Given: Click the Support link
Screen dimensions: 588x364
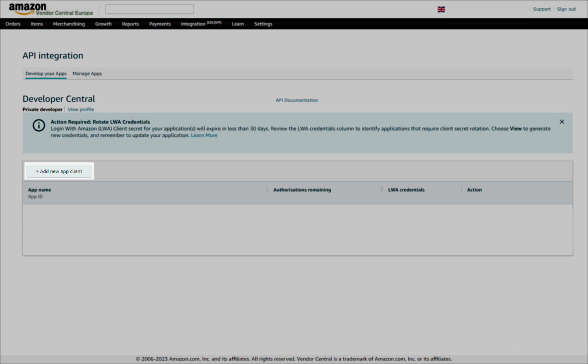Looking at the screenshot, I should pos(542,9).
